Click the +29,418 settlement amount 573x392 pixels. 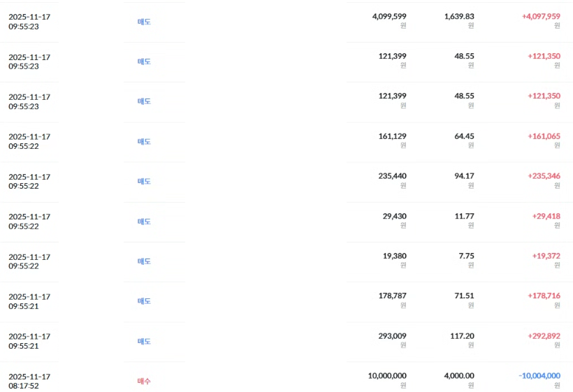coord(546,217)
